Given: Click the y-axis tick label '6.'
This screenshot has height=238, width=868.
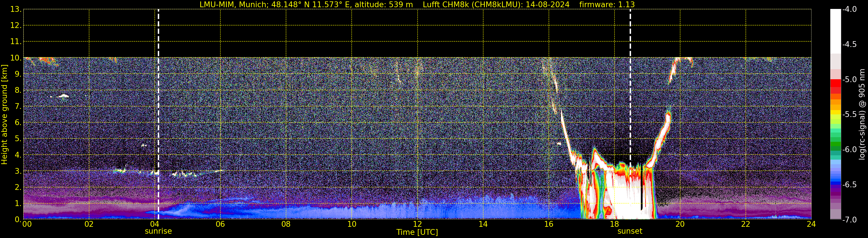Looking at the screenshot, I should [x=18, y=123].
